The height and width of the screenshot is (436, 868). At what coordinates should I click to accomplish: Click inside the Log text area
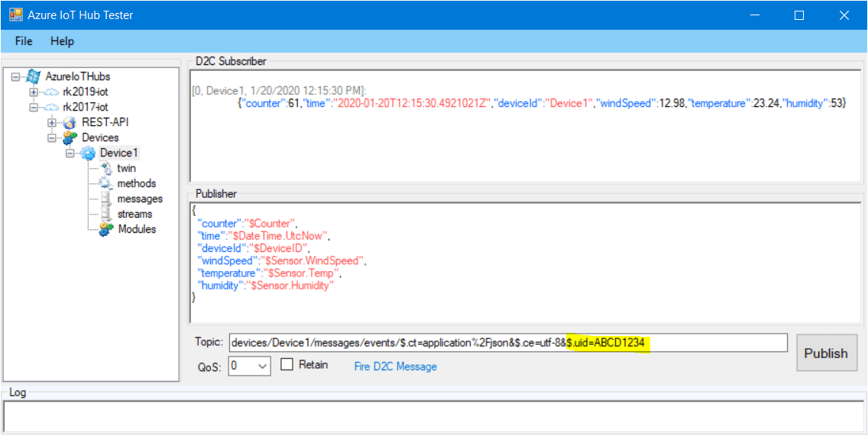click(433, 415)
